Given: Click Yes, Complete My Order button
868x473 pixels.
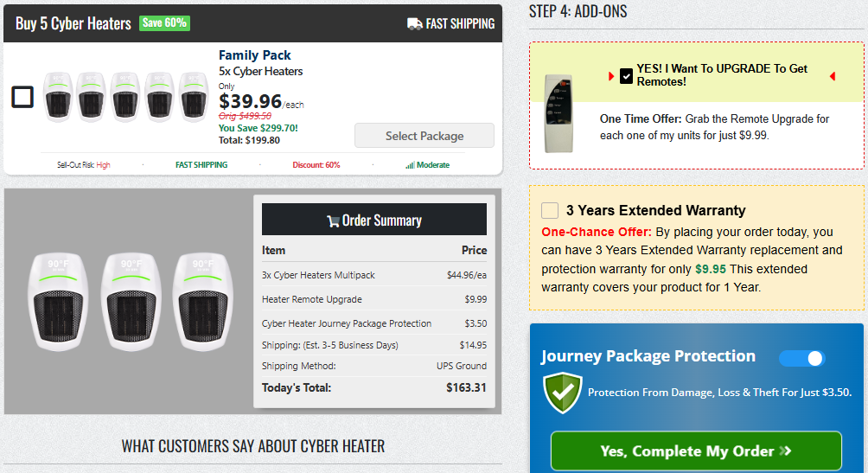Looking at the screenshot, I should click(x=696, y=451).
